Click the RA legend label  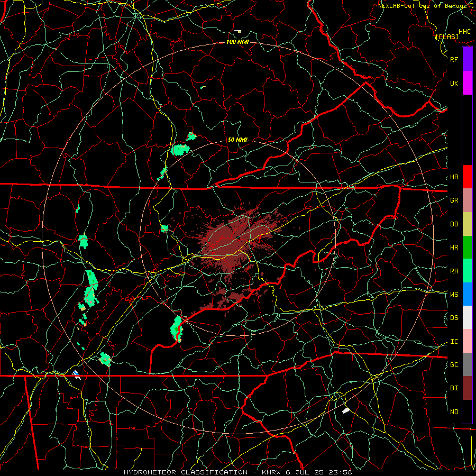coord(454,271)
